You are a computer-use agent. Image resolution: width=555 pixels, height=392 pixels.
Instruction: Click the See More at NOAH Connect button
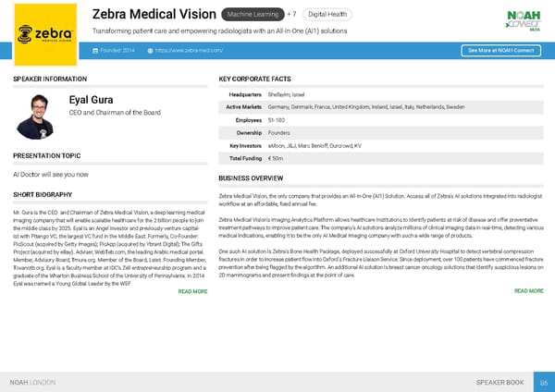tap(500, 49)
